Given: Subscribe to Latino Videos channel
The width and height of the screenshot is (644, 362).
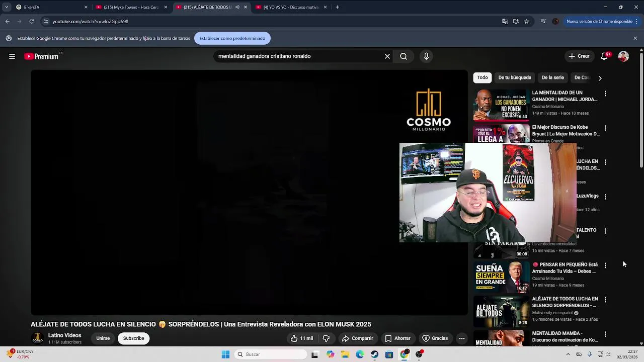Looking at the screenshot, I should pyautogui.click(x=134, y=338).
